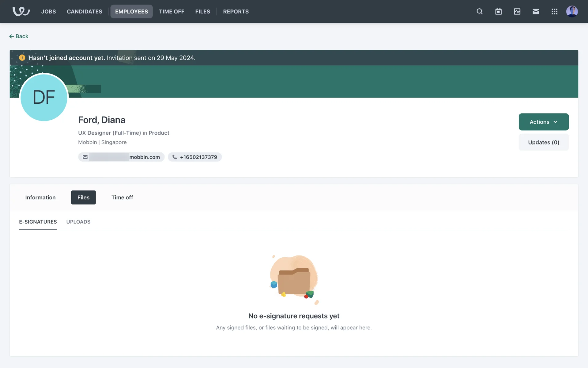Screen dimensions: 588x368
Task: Click the phone number chip
Action: click(195, 157)
